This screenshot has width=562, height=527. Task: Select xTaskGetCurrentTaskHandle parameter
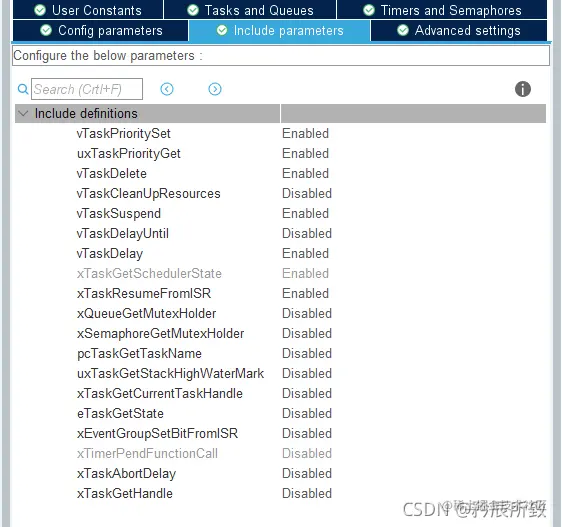[x=160, y=394]
